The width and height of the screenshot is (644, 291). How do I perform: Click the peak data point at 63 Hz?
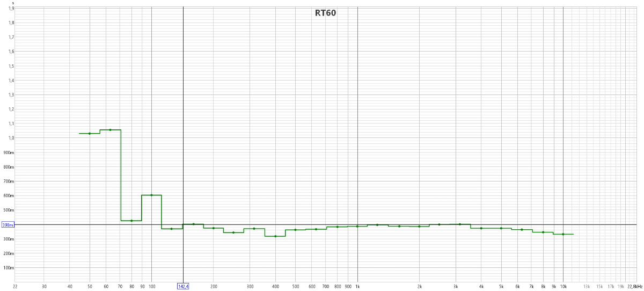[110, 130]
